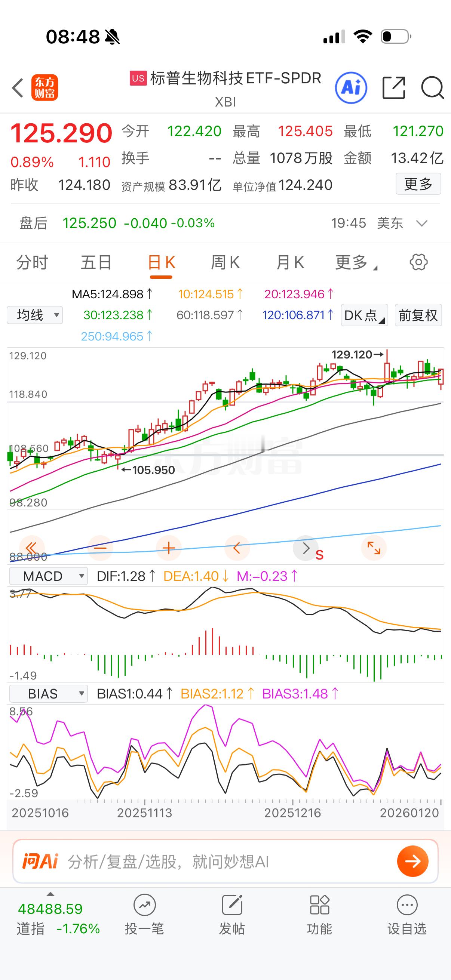Tap the AI question input field
This screenshot has height=980, width=451.
coord(225,861)
